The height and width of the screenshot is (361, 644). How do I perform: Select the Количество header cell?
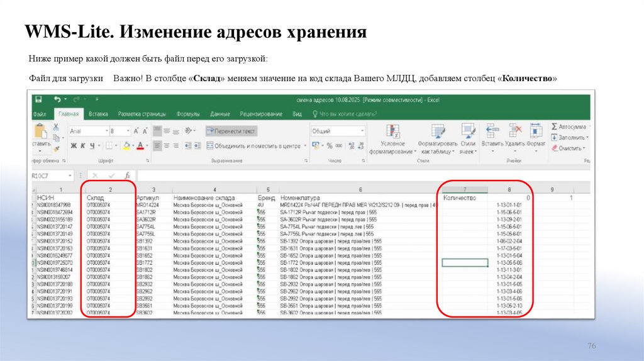click(x=465, y=198)
